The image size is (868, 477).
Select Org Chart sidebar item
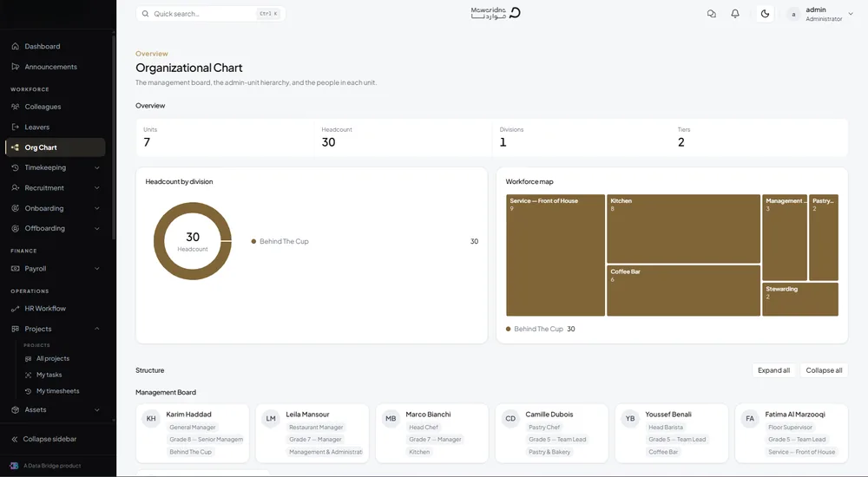point(56,147)
